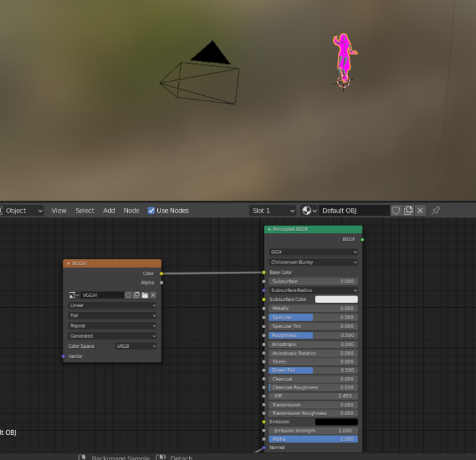476x460 pixels.
Task: Open the Node menu
Action: point(131,211)
